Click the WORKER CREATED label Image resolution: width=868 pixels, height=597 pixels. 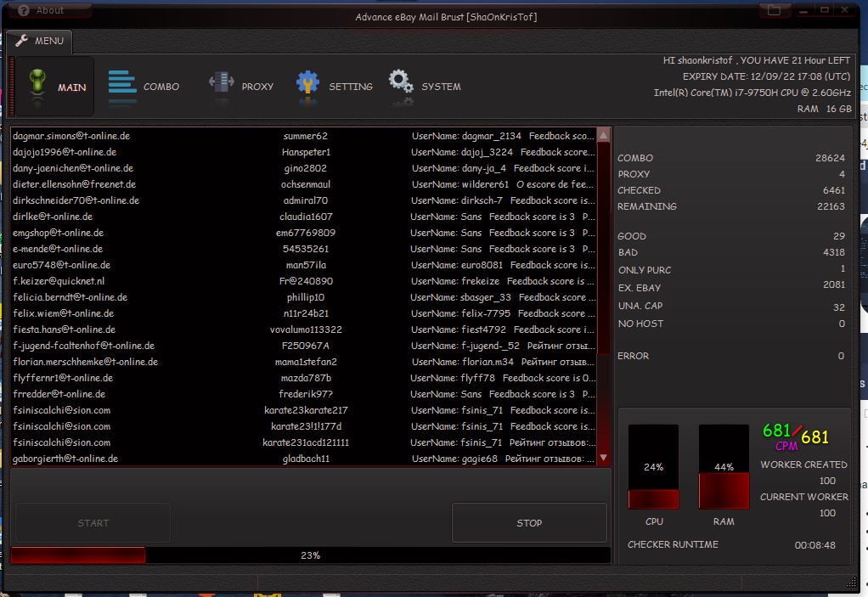803,465
